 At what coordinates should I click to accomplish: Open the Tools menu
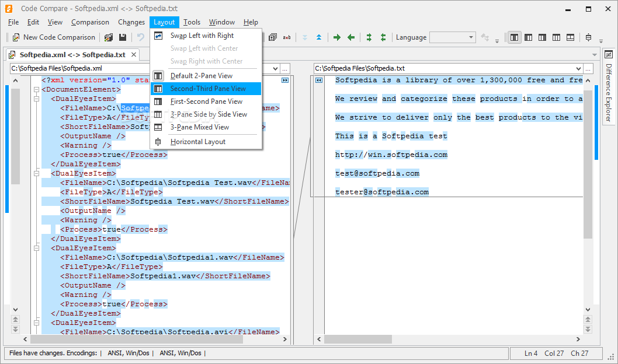point(192,22)
